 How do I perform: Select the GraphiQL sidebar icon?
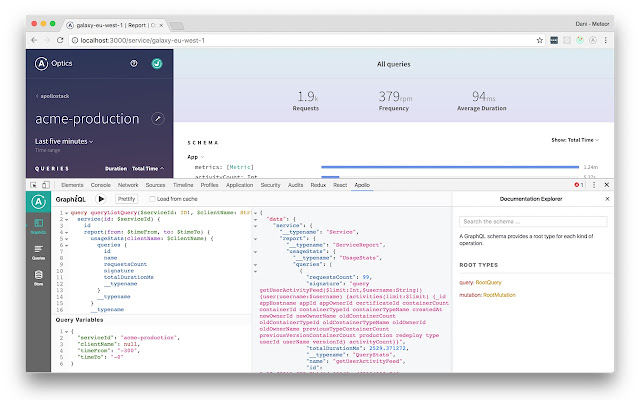click(x=38, y=226)
